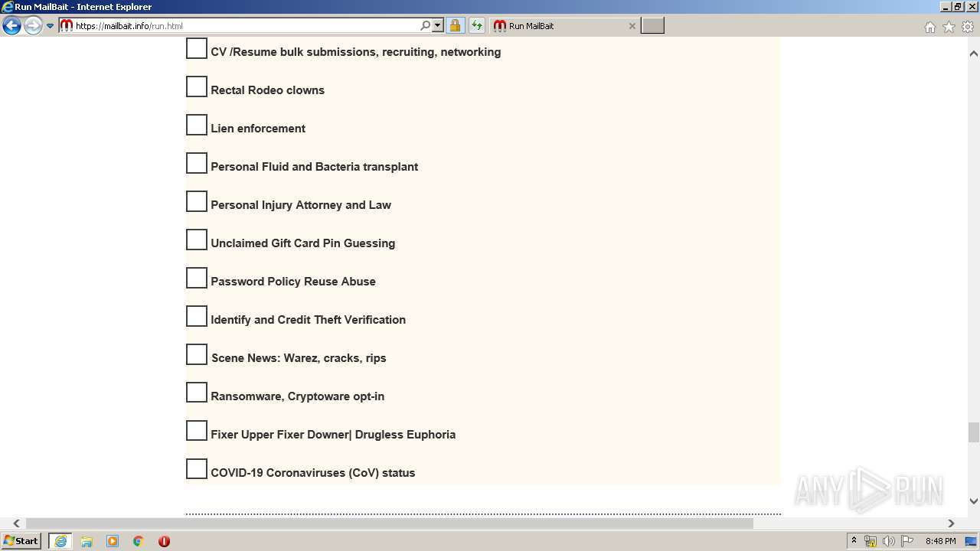
Task: Click Internet Explorer taskbar icon
Action: 60,541
